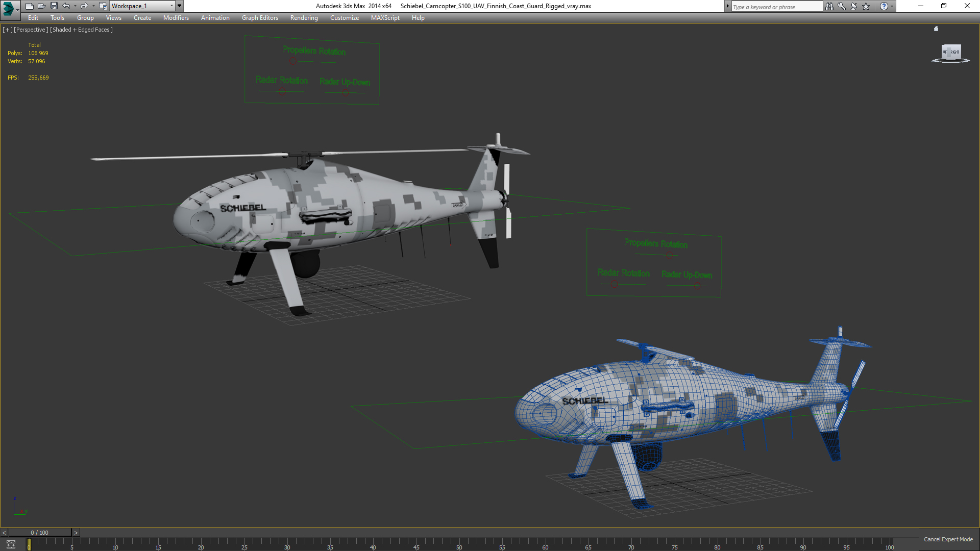This screenshot has height=551, width=980.
Task: Click the viewport [+] general menu label
Action: [x=7, y=30]
